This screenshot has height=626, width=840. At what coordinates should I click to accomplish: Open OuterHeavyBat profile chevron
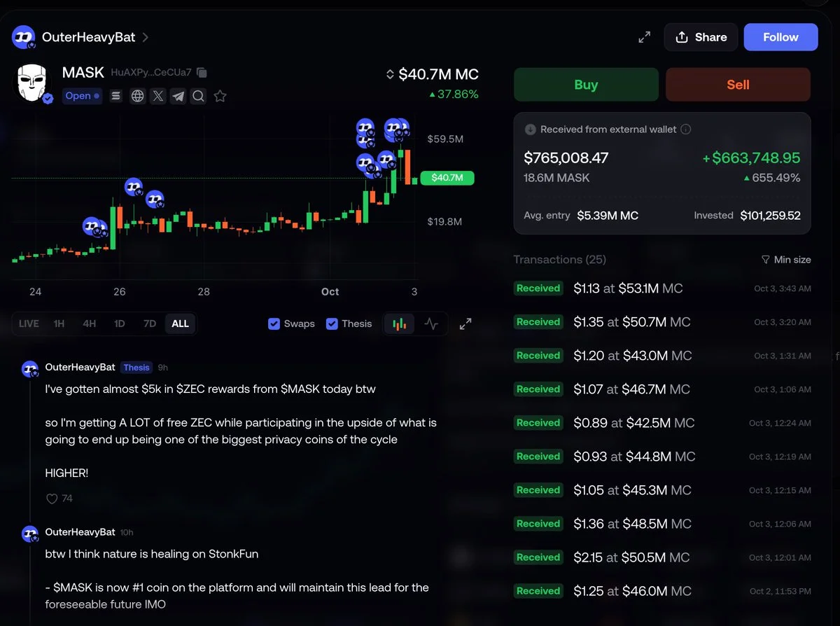146,37
